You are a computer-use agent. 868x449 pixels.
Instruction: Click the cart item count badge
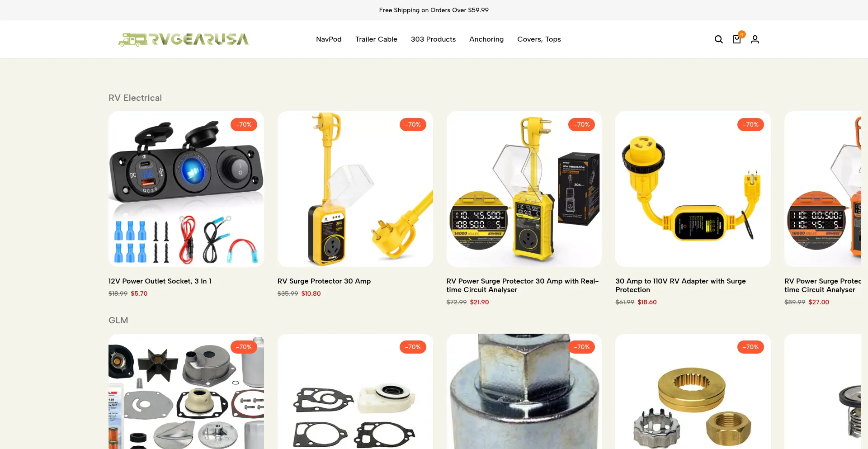[x=741, y=34]
